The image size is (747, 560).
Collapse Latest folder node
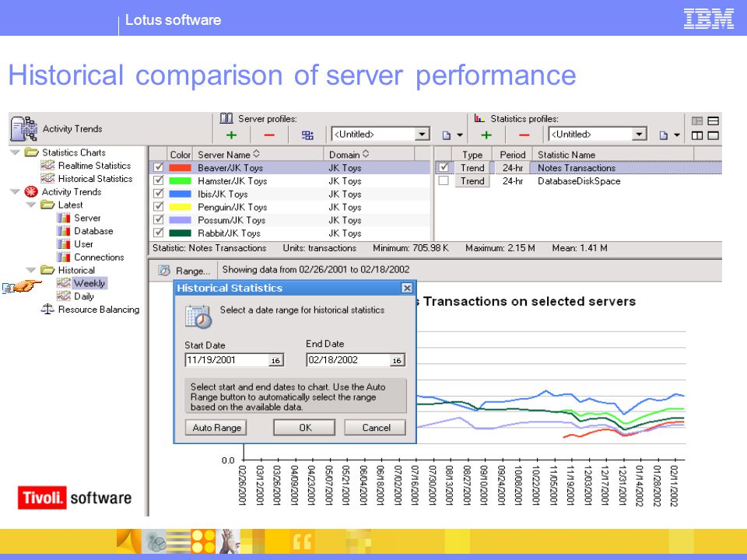click(x=31, y=205)
